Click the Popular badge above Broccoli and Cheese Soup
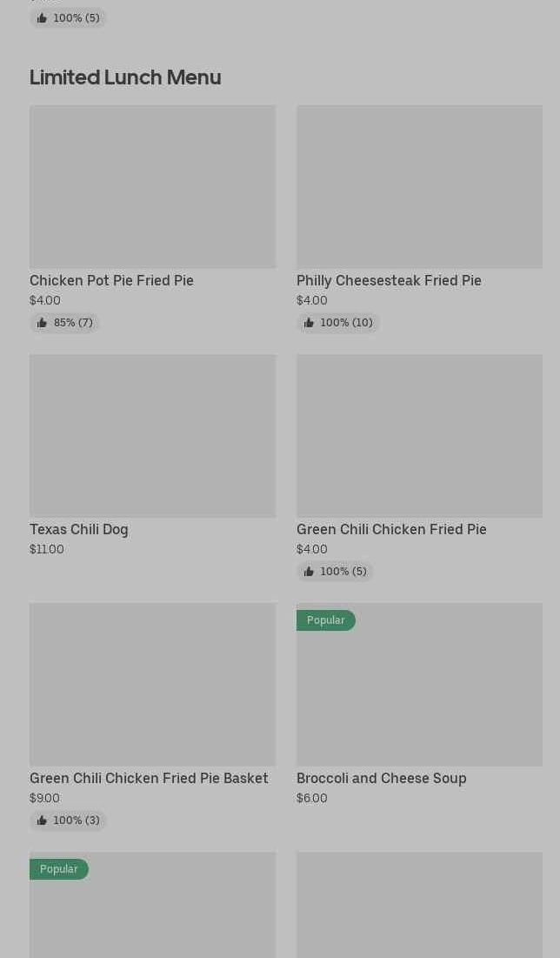 [x=325, y=620]
